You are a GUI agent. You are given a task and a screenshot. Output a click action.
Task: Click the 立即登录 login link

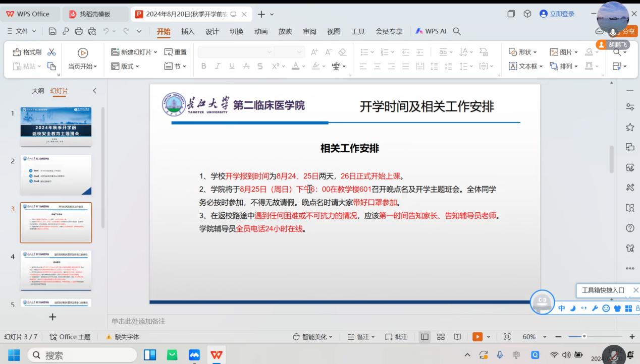[x=557, y=14]
